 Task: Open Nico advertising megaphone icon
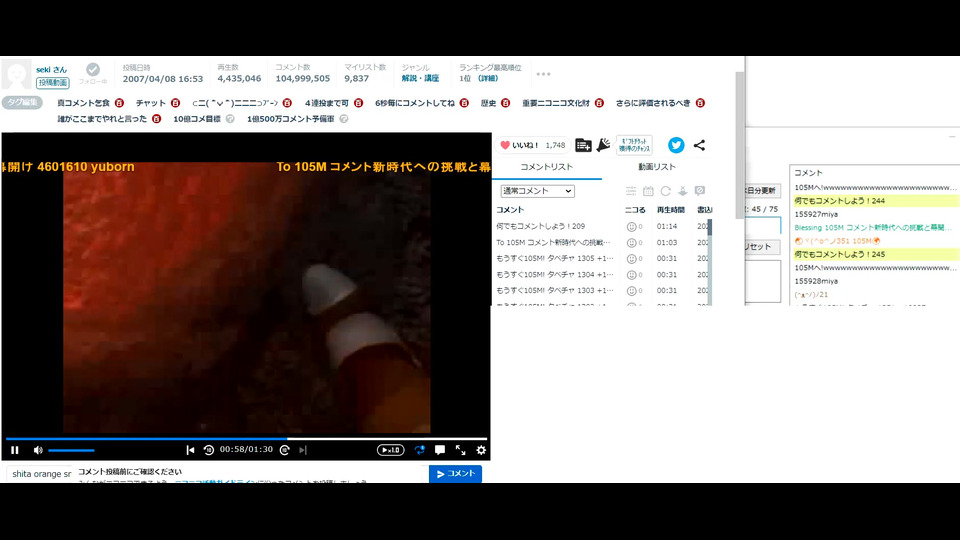click(603, 145)
